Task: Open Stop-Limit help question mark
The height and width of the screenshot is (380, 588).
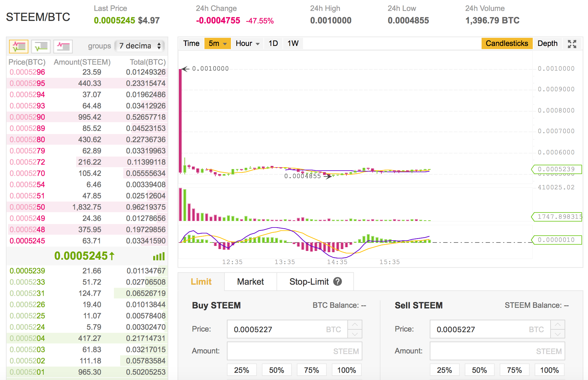Action: point(337,282)
